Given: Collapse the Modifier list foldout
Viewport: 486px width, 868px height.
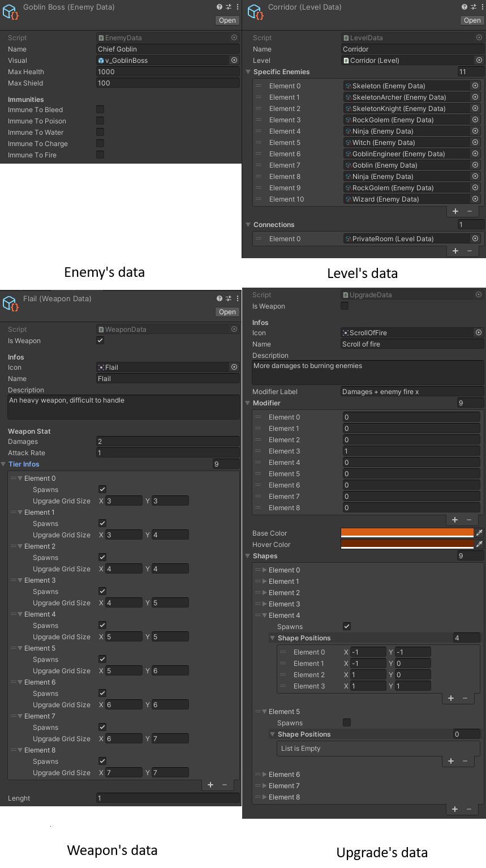Looking at the screenshot, I should point(248,403).
